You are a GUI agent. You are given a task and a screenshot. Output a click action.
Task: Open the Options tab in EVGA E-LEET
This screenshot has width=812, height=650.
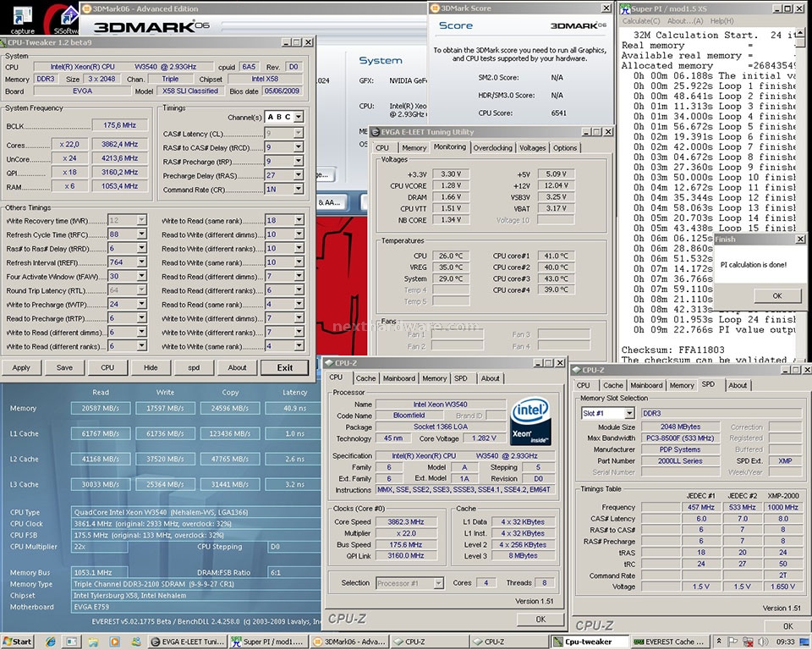coord(565,148)
